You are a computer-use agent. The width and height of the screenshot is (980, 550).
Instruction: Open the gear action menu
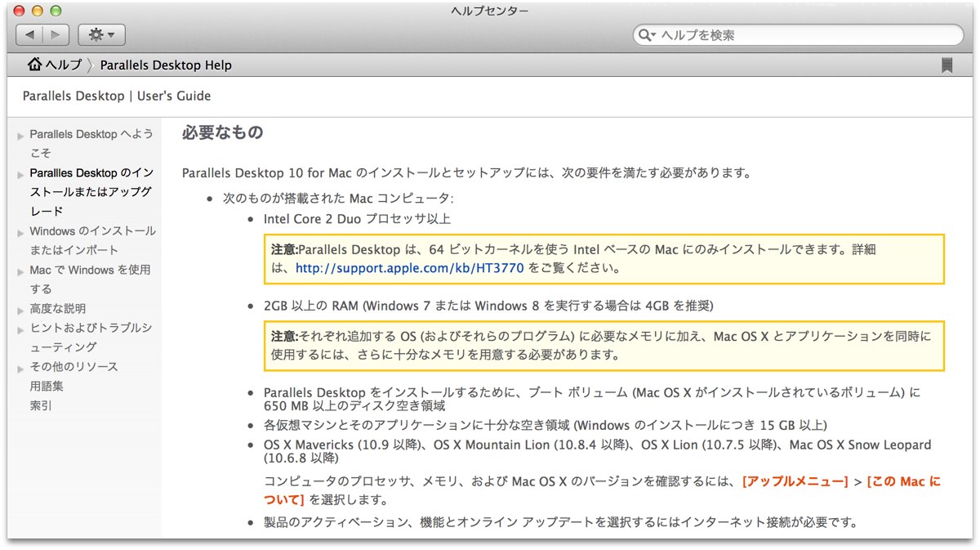pos(101,35)
